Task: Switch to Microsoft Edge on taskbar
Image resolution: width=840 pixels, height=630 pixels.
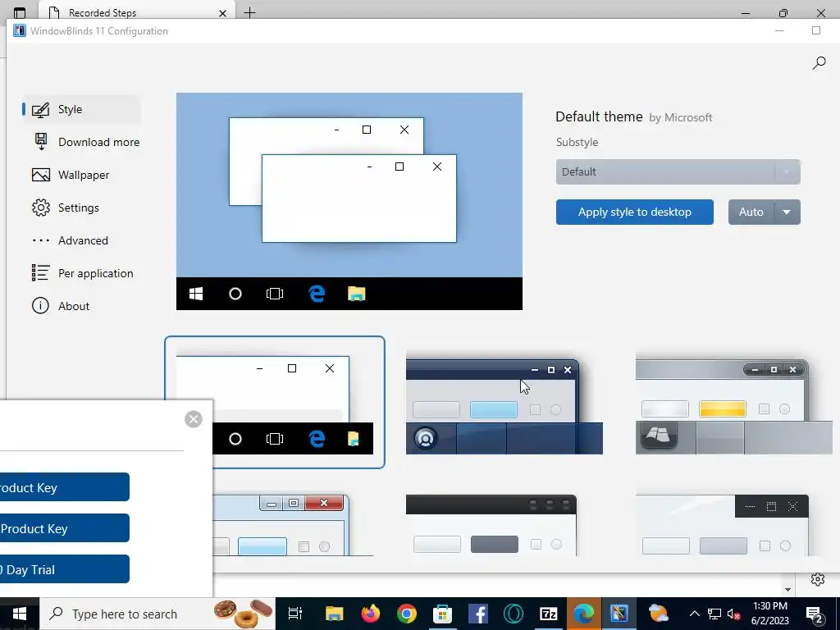Action: point(583,614)
